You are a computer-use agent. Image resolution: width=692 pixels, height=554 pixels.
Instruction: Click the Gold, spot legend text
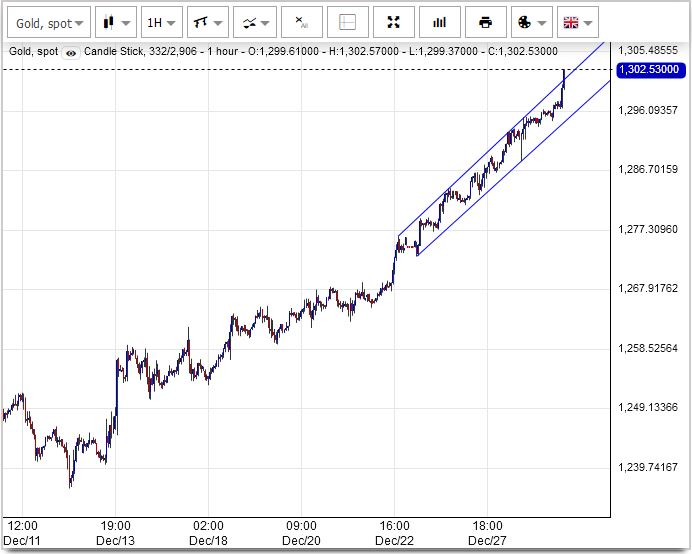tap(30, 50)
